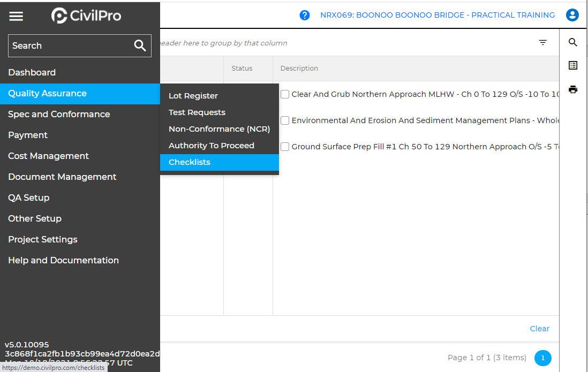Click the filter lines icon in the grid

coord(543,43)
